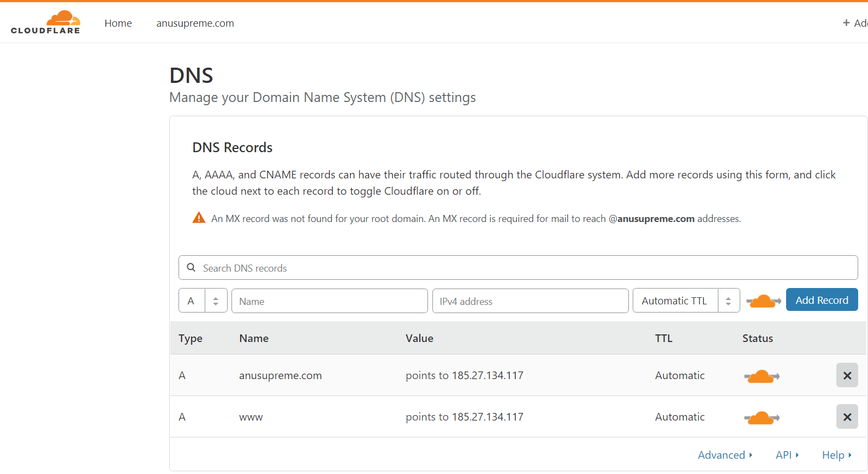Delete the anusupreme.com A record
The height and width of the screenshot is (474, 868).
[847, 375]
